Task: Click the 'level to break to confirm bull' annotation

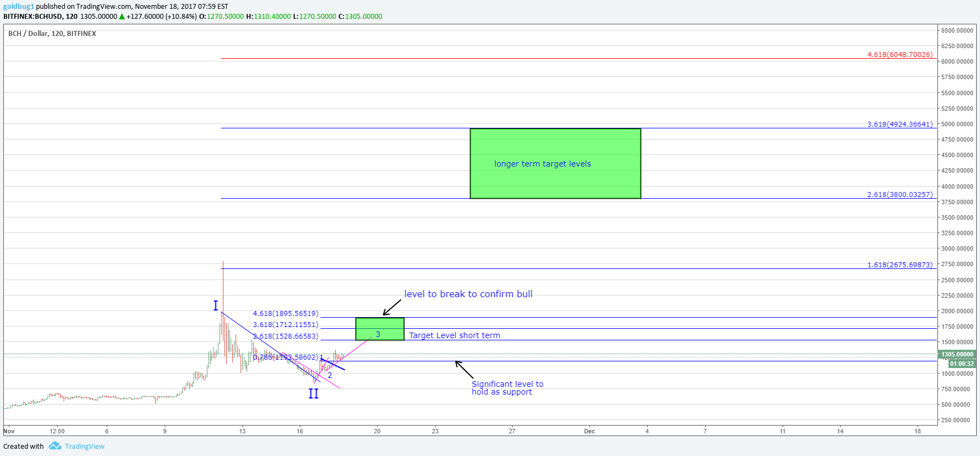Action: (x=468, y=294)
